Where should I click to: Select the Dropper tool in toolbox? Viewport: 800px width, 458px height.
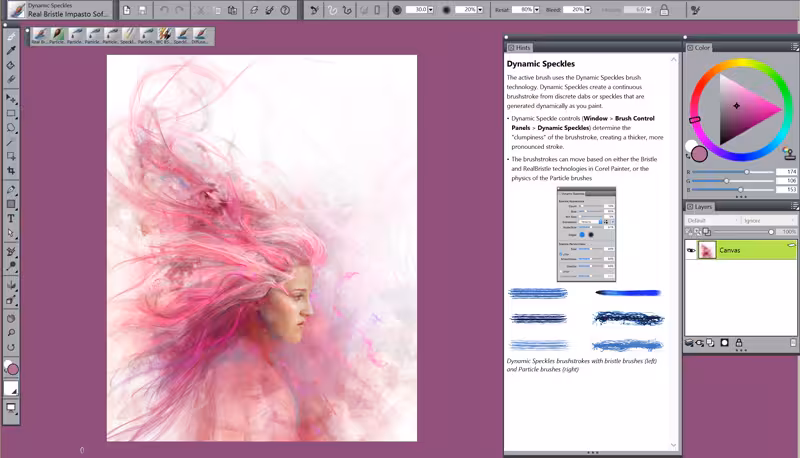11,50
